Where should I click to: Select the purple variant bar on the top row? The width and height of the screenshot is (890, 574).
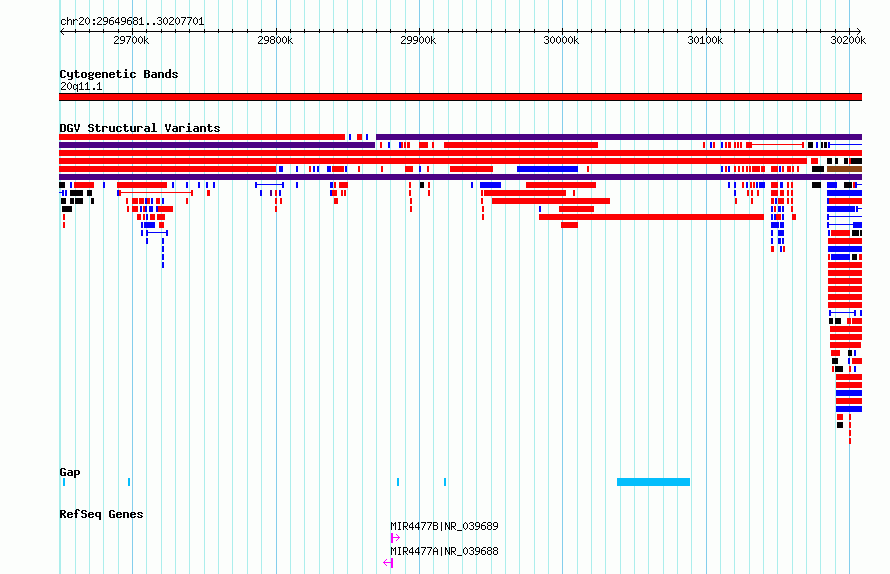click(x=619, y=137)
